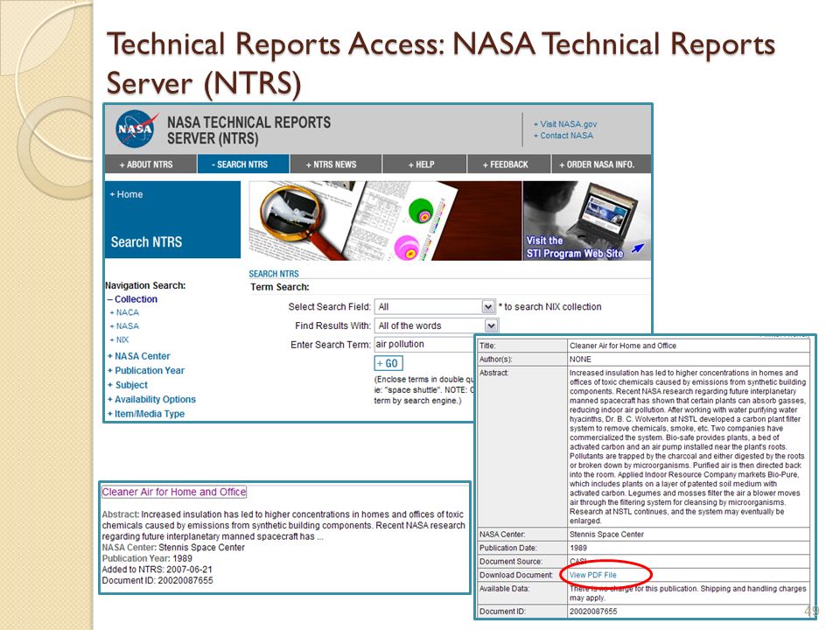
Task: Collapse the Collection navigation group
Action: point(132,299)
